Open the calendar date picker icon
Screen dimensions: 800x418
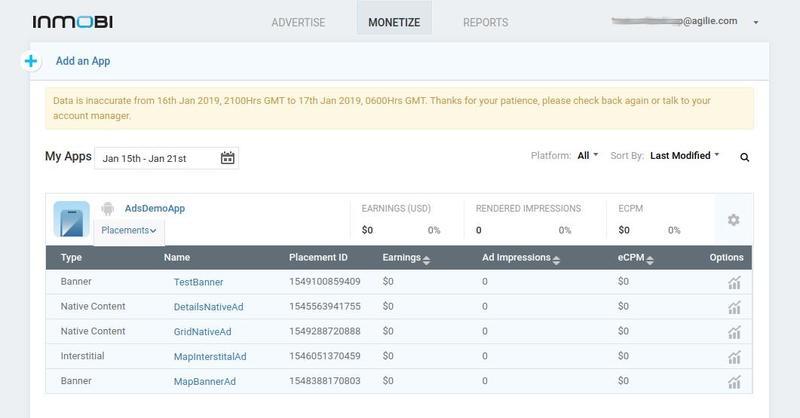(x=227, y=158)
